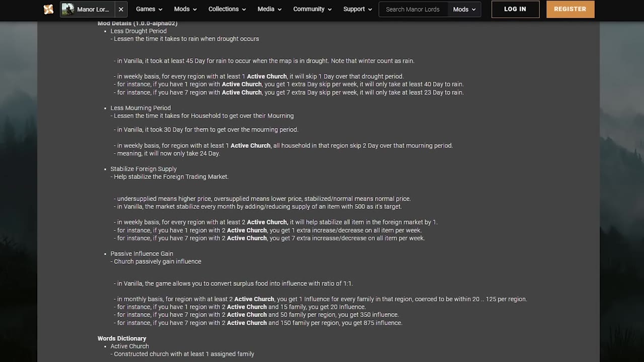Open the Community menu
Viewport: 644px width, 362px height.
pos(312,9)
